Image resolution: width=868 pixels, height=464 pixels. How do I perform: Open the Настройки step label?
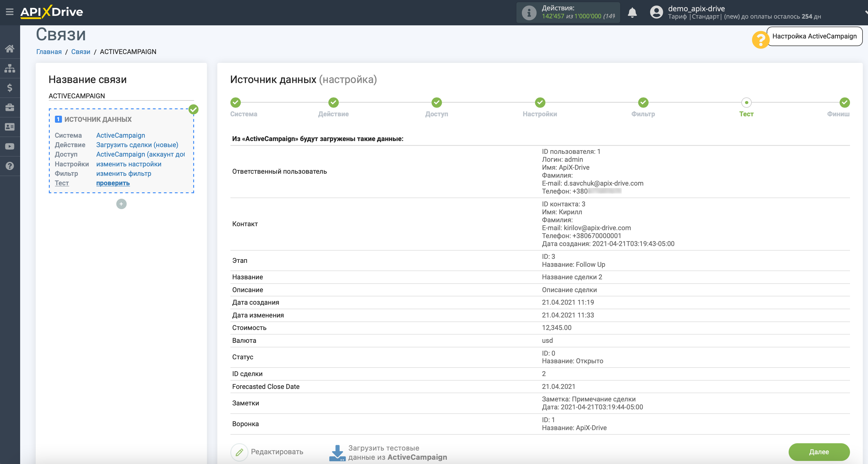pos(540,114)
